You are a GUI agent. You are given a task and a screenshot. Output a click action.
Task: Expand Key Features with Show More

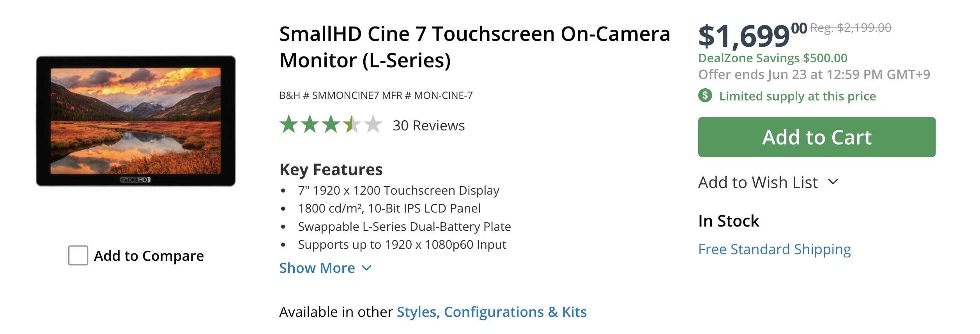click(317, 268)
